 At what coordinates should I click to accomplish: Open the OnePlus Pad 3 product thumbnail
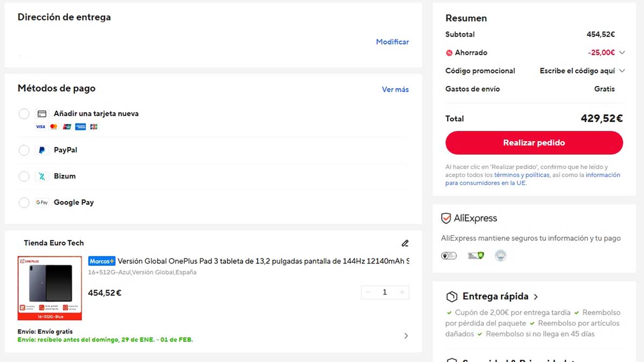(x=49, y=288)
